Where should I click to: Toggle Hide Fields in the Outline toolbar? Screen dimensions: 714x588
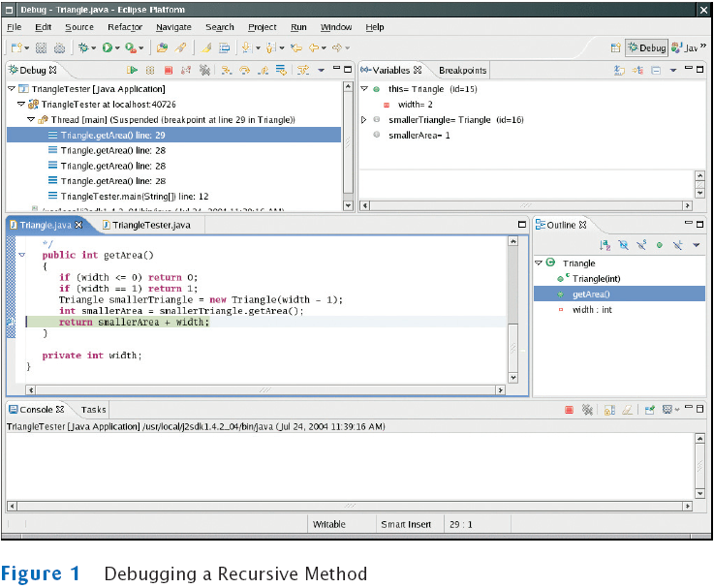click(x=623, y=246)
